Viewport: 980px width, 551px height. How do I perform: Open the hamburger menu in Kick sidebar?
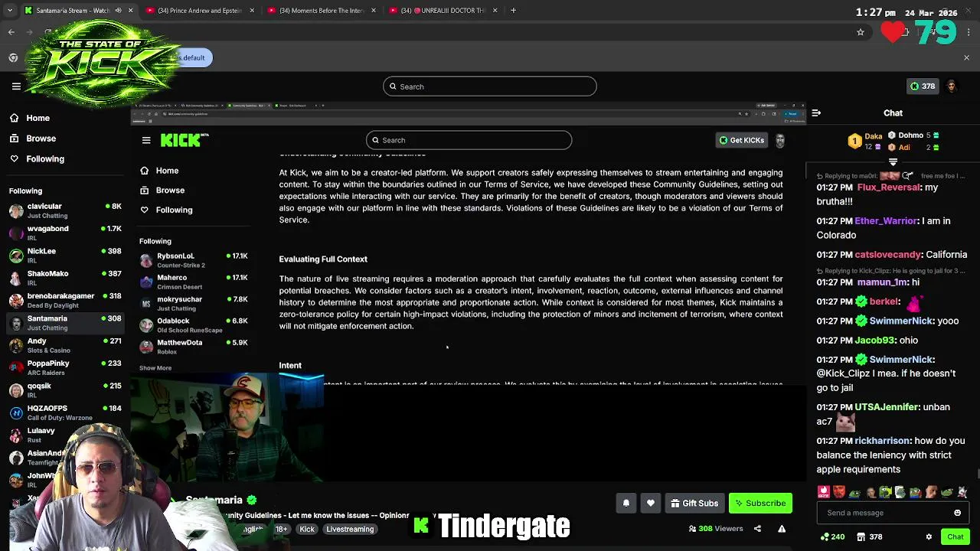pos(16,86)
